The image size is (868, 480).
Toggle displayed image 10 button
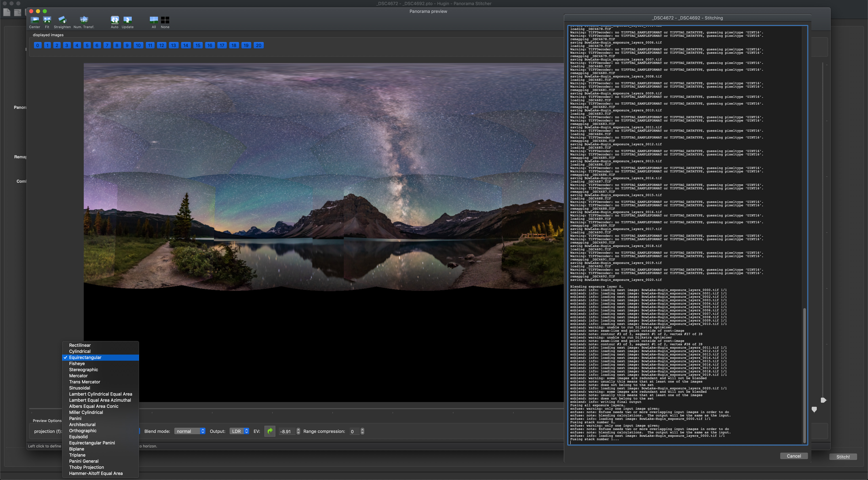[138, 45]
